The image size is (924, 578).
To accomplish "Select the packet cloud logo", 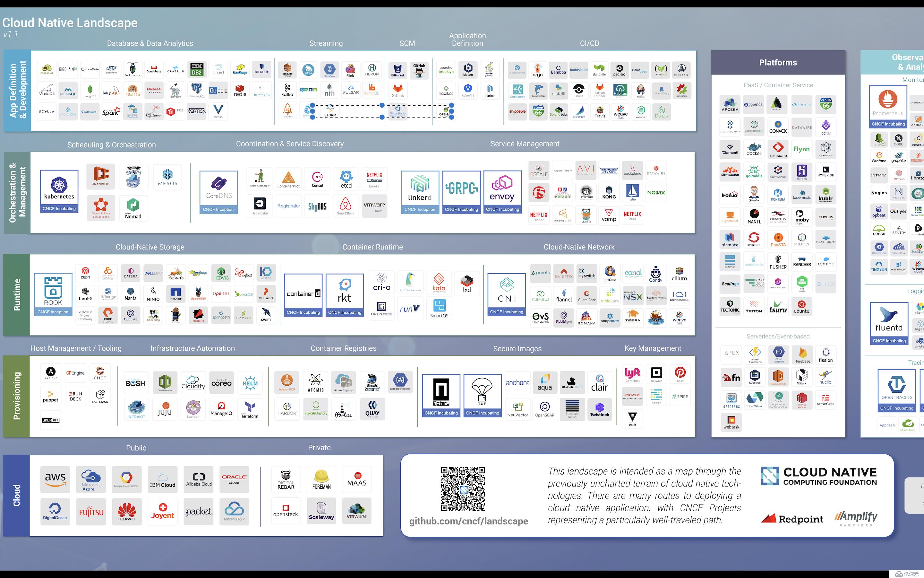I will 199,512.
